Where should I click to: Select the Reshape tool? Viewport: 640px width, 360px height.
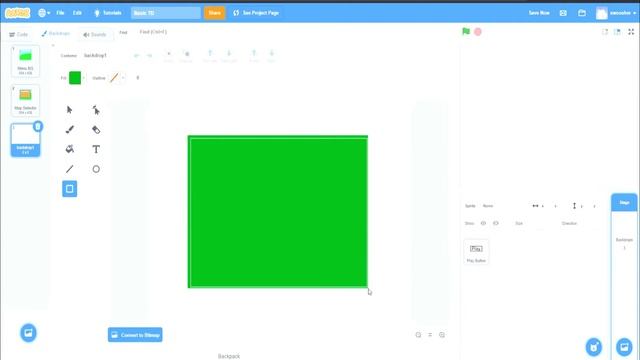(x=96, y=110)
